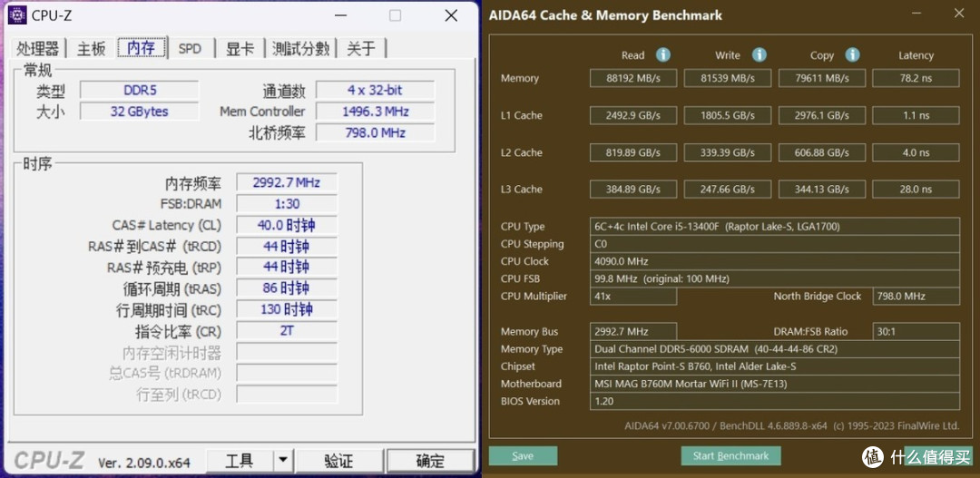Image resolution: width=980 pixels, height=478 pixels.
Task: Click L2 Cache Write 339.39 GB/s cell
Action: (x=728, y=152)
